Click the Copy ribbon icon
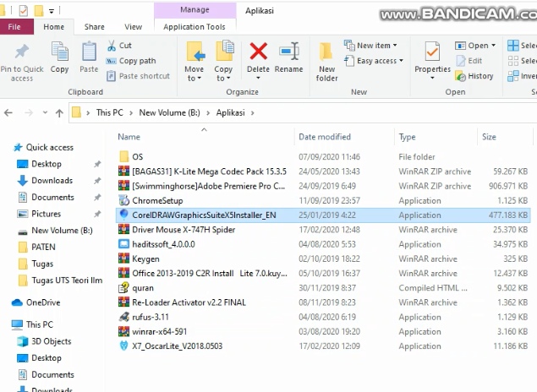 click(59, 52)
